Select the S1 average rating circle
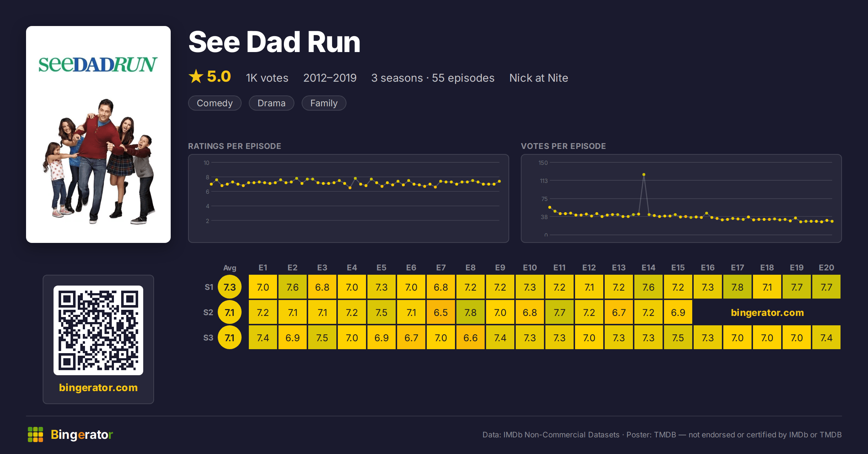 [230, 287]
